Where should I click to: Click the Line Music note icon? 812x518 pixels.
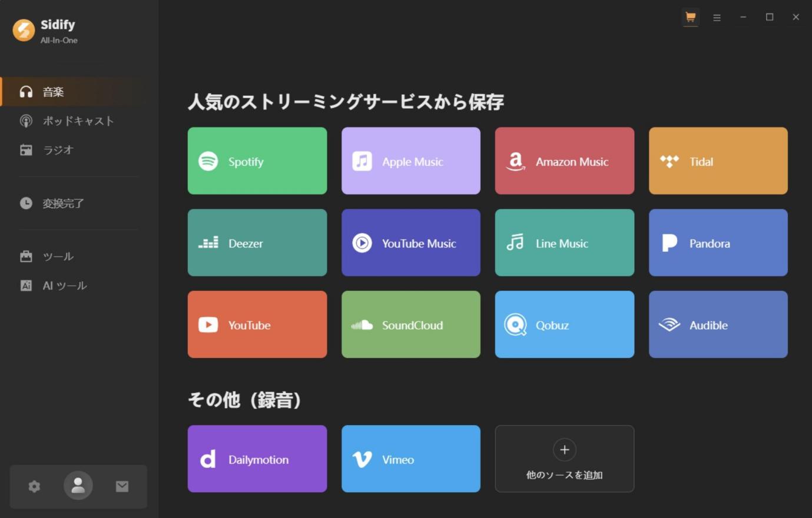point(515,243)
